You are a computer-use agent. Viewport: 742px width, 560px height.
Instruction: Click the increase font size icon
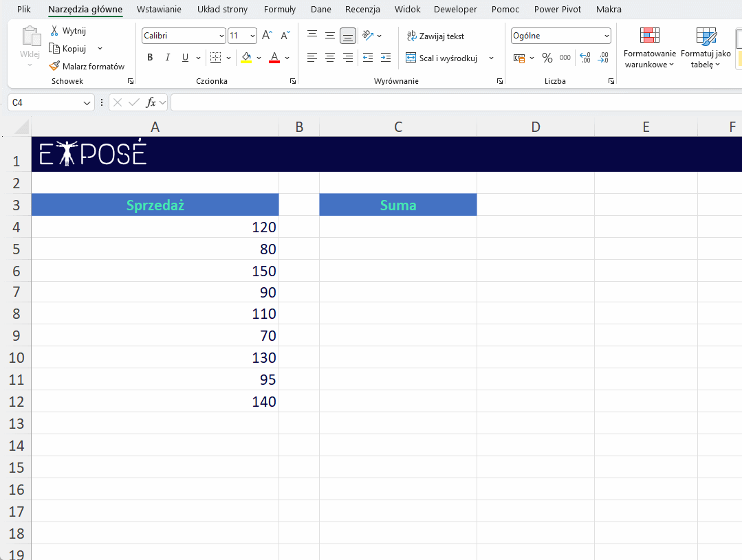268,36
